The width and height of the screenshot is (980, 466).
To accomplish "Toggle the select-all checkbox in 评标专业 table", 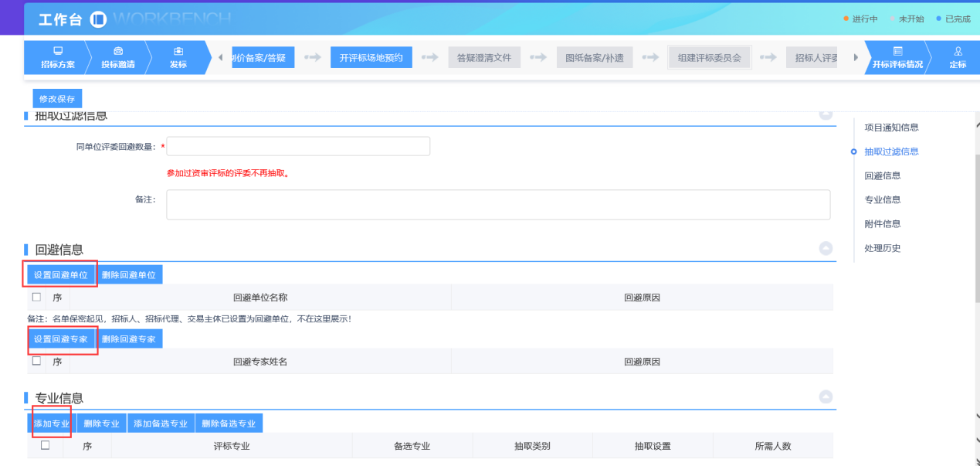I will (45, 445).
